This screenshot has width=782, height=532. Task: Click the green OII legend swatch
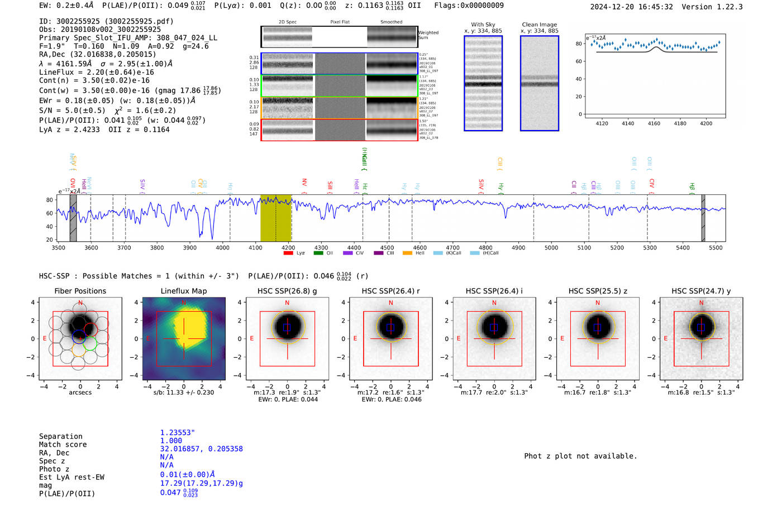[318, 253]
